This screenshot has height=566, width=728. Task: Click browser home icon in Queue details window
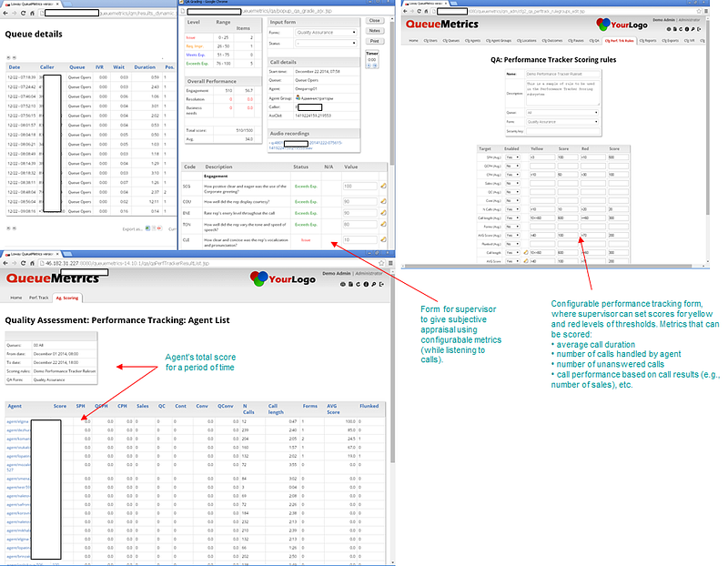pyautogui.click(x=32, y=13)
